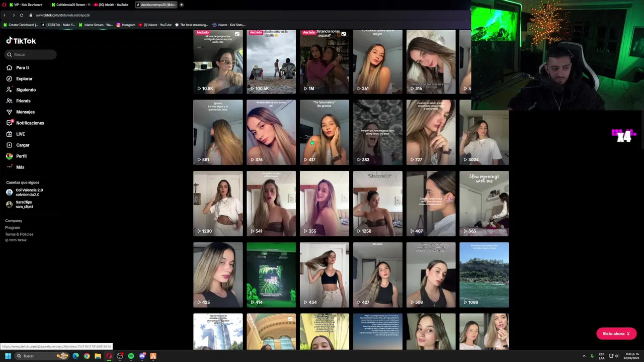Switch to ColValencia20 Stream tab
Screen dimensions: 644x362
tap(70, 5)
